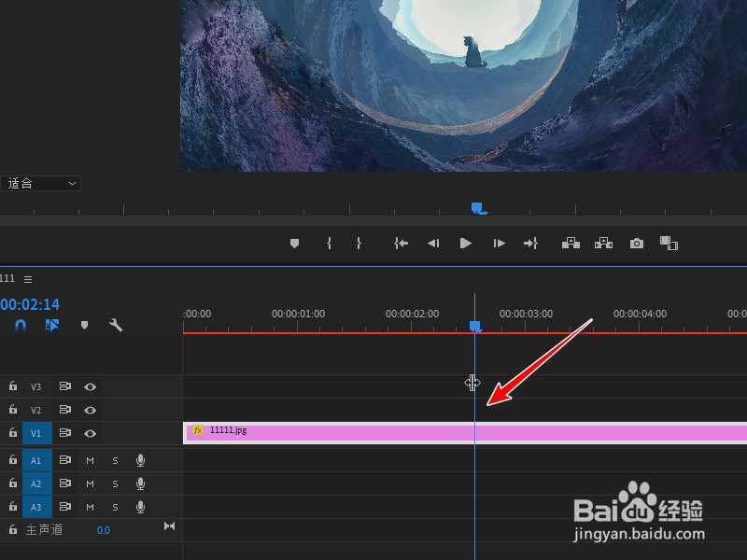Step forward one frame

click(x=499, y=244)
